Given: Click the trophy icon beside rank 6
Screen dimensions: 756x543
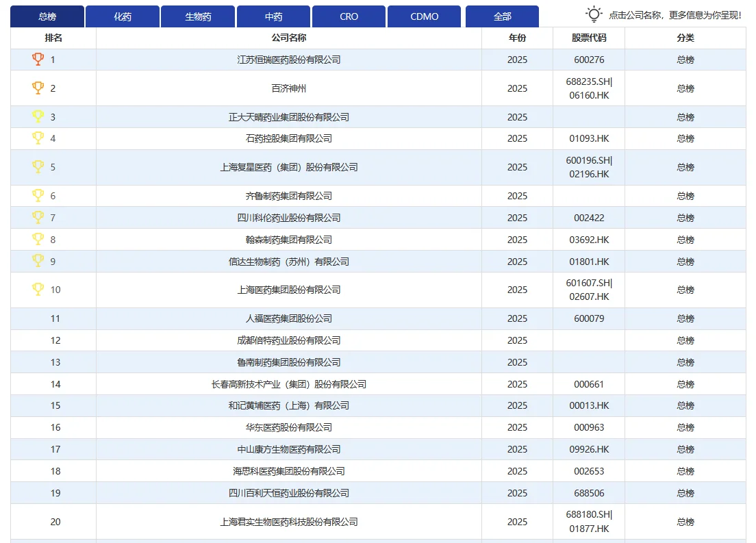Looking at the screenshot, I should [38, 195].
